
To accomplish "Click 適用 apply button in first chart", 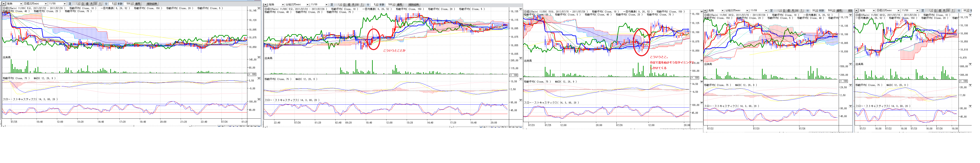I will (137, 4).
